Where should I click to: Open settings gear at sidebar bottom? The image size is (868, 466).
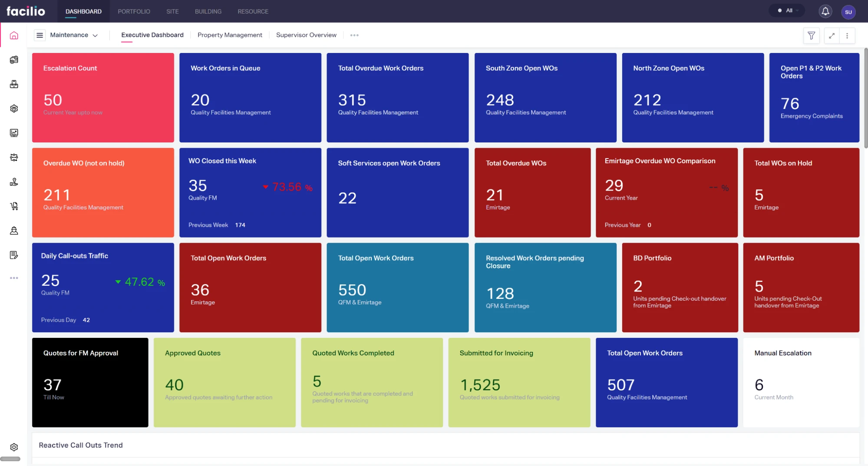[x=14, y=447]
